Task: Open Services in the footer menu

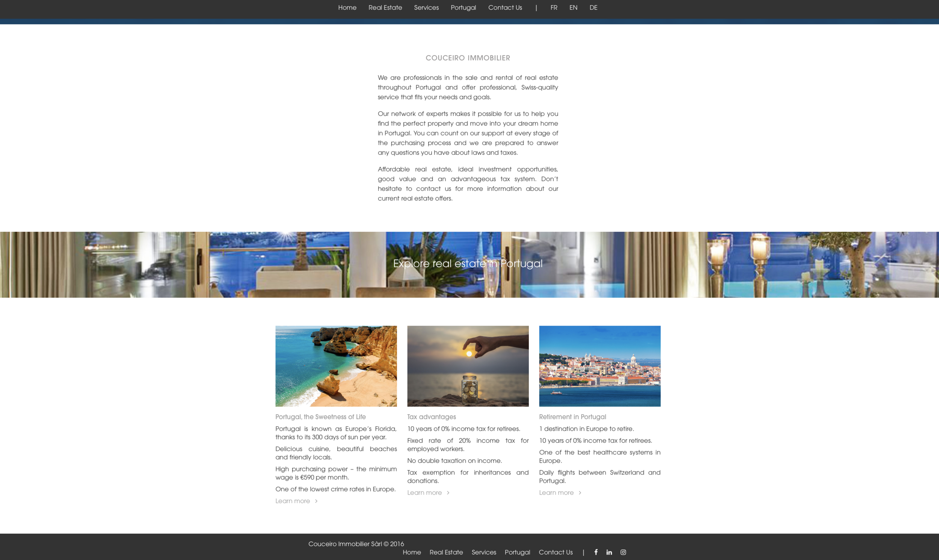Action: pyautogui.click(x=484, y=552)
